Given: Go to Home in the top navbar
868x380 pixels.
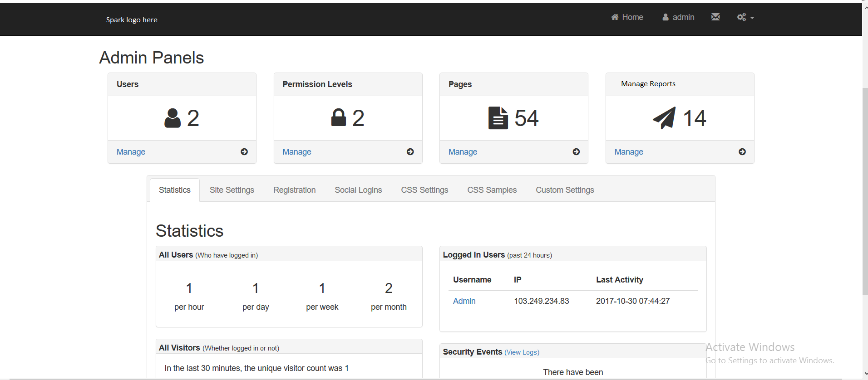Looking at the screenshot, I should [627, 17].
